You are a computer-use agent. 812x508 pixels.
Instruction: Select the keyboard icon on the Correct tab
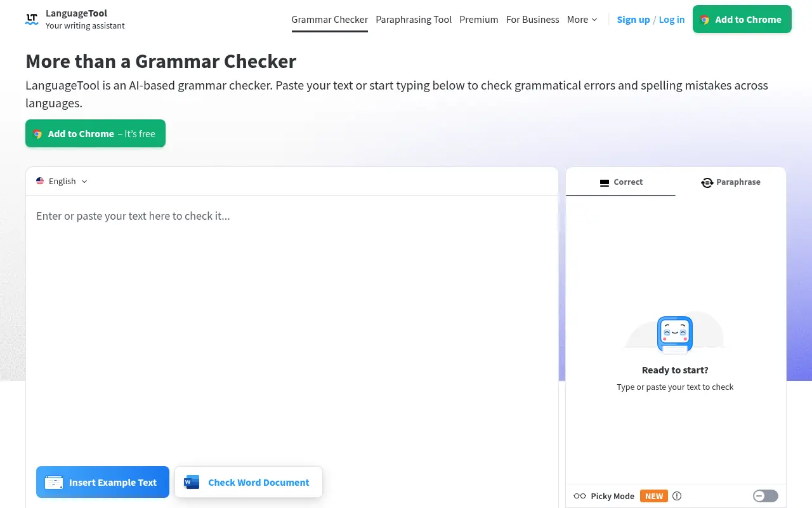coord(604,182)
